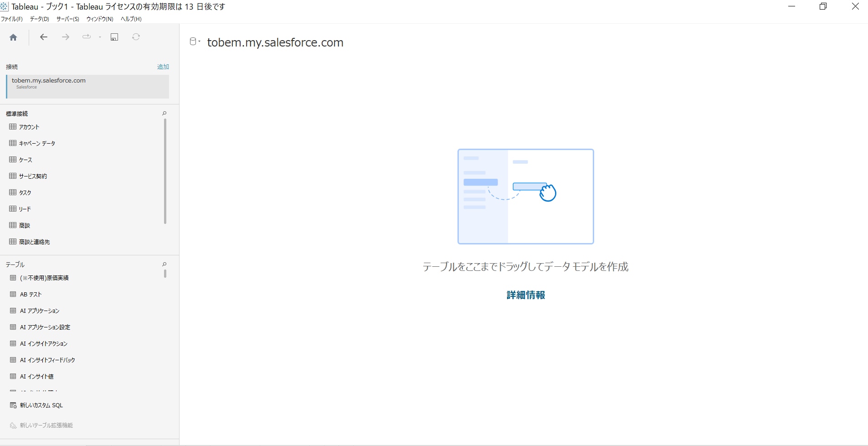Click the forward arrow in toolbar
The image size is (868, 446).
[66, 37]
